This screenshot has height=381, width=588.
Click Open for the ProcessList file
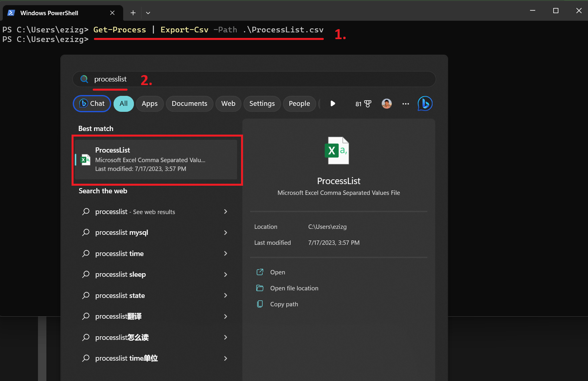click(277, 272)
